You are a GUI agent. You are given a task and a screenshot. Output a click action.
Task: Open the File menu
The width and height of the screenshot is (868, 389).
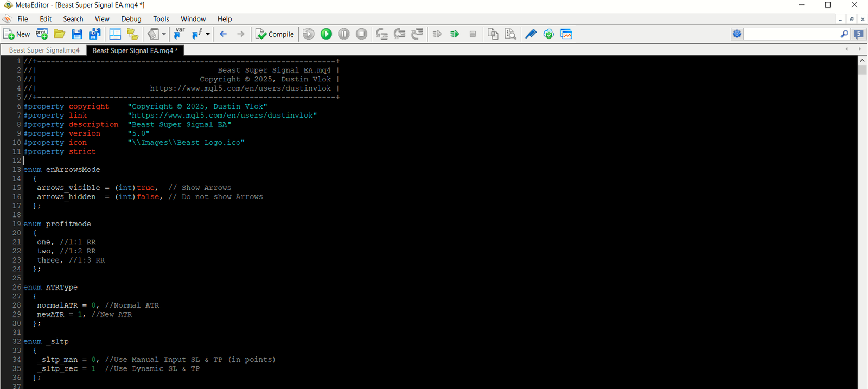pyautogui.click(x=23, y=19)
